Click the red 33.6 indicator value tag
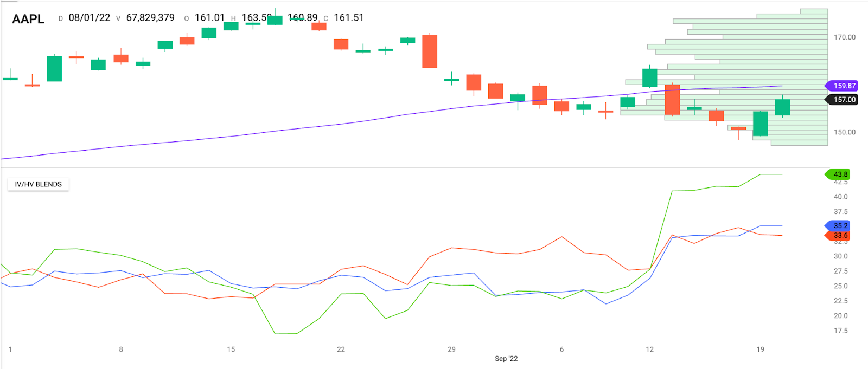Screen dimensions: 868x369 [x=838, y=236]
